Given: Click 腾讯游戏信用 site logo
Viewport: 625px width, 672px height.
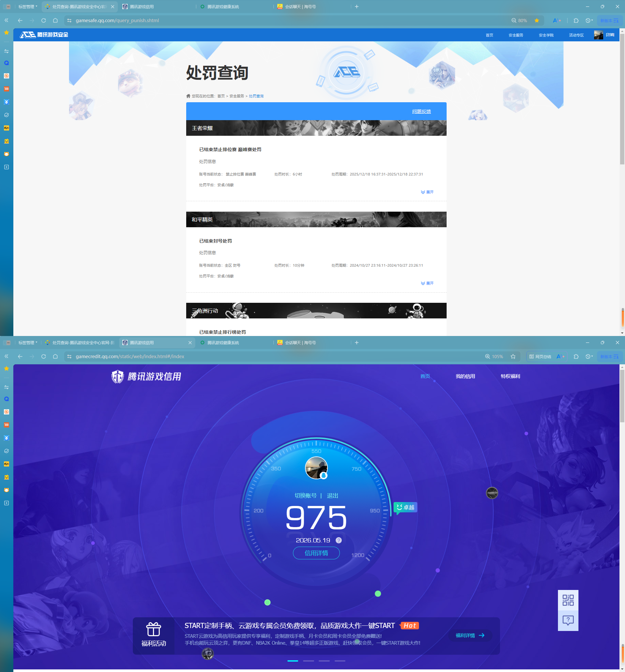Looking at the screenshot, I should coord(146,376).
